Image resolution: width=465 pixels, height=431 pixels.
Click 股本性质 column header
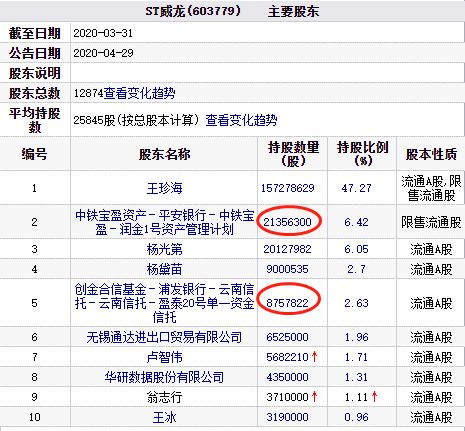click(431, 154)
